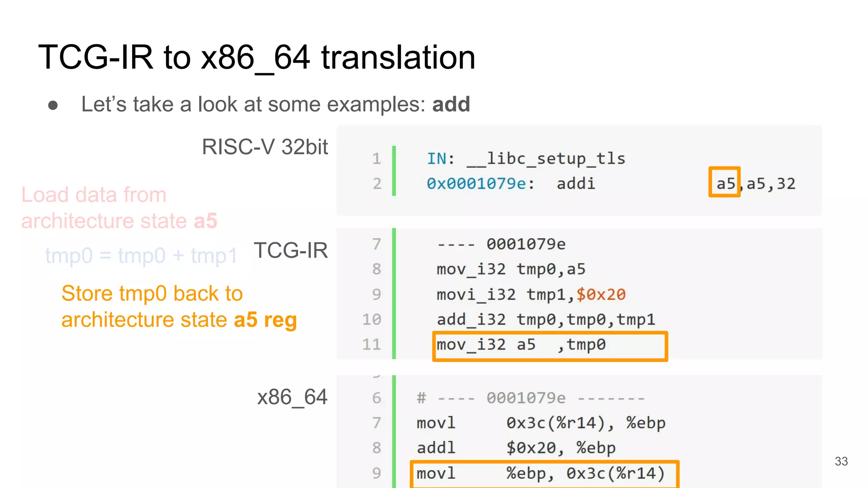The image size is (868, 488).
Task: Click the address 0x0001079e in RISC-V code
Action: (476, 183)
